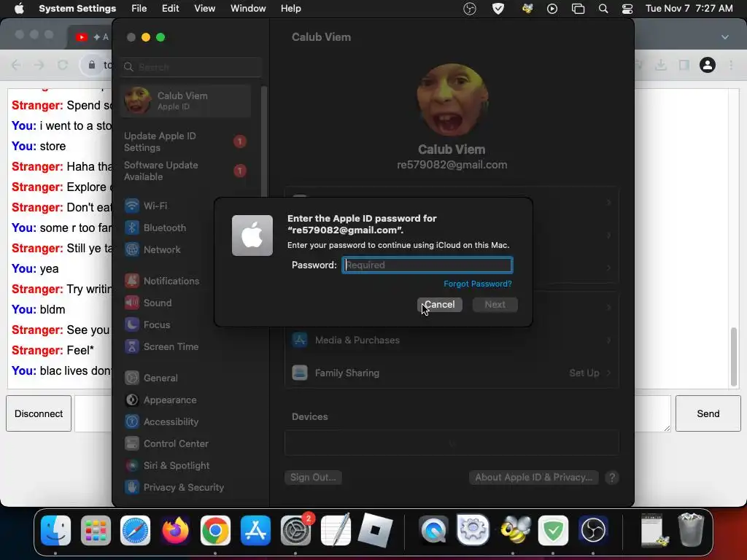The width and height of the screenshot is (747, 560).
Task: Open Launchpad from the Dock
Action: pyautogui.click(x=96, y=531)
